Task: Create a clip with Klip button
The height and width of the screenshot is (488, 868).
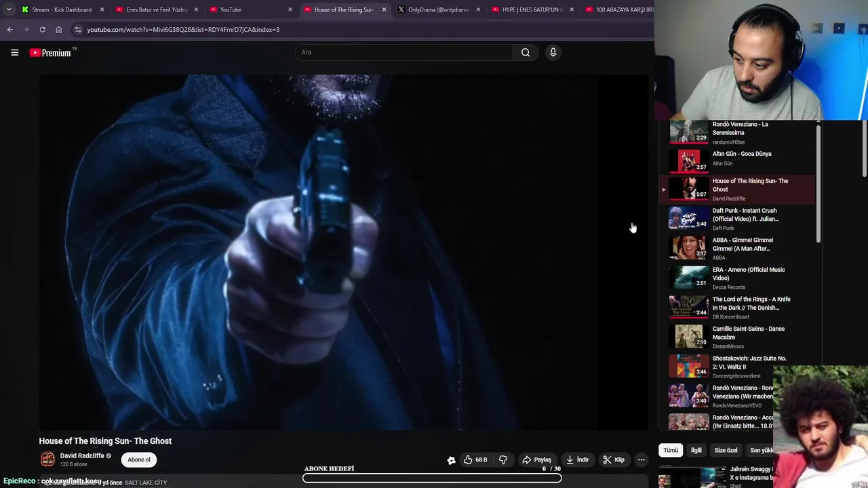Action: pos(614,460)
